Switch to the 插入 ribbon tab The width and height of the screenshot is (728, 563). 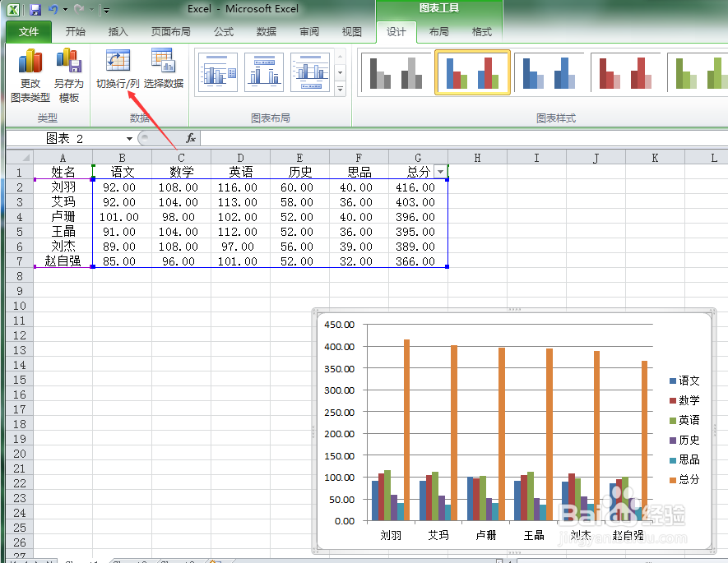118,31
